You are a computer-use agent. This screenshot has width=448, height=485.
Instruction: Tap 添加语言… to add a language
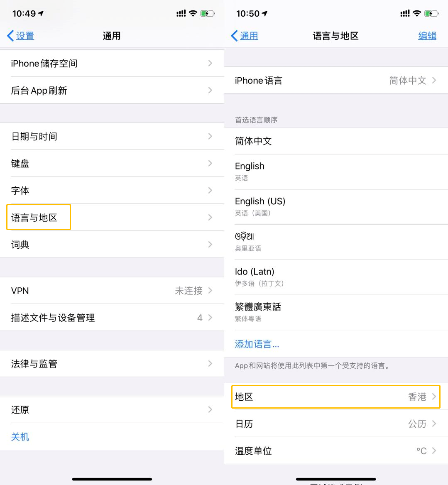(257, 344)
